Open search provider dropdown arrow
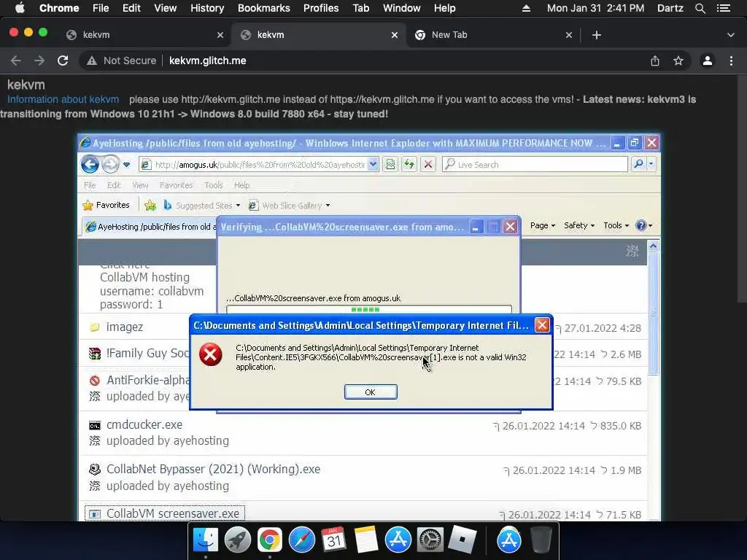Screen dimensions: 747x560 651,164
